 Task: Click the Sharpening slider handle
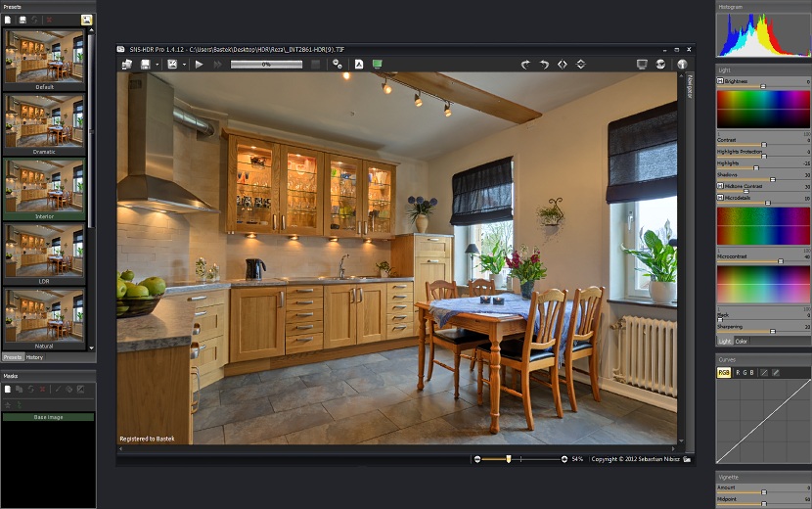point(773,331)
